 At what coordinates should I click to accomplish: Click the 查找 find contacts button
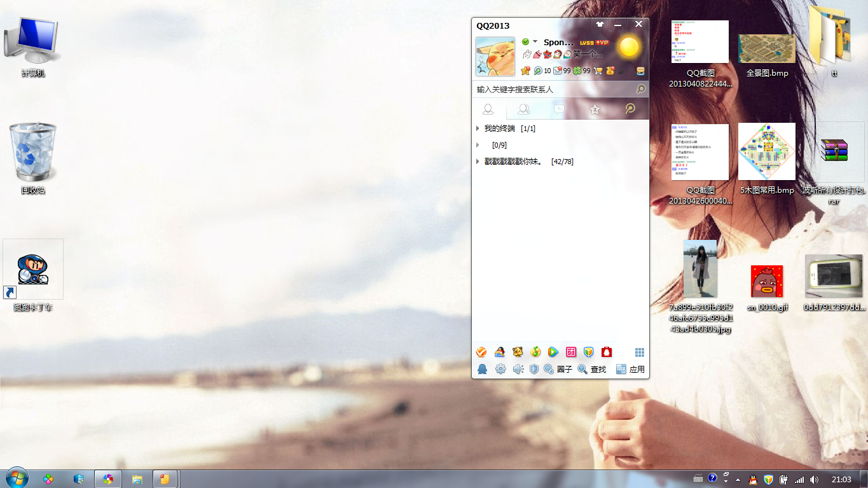592,369
